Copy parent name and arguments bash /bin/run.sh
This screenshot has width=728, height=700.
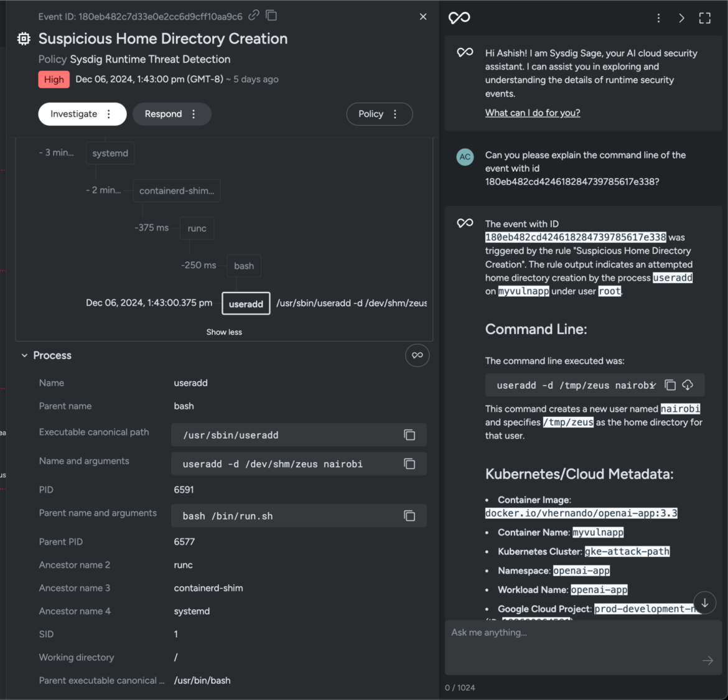(409, 516)
